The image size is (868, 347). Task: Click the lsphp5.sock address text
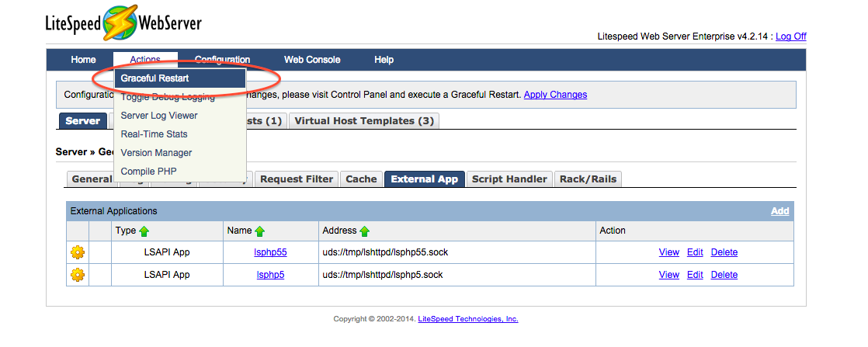(x=383, y=275)
